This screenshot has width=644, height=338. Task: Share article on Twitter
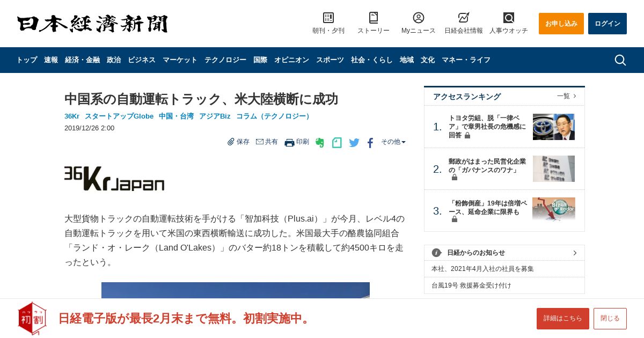(x=354, y=143)
